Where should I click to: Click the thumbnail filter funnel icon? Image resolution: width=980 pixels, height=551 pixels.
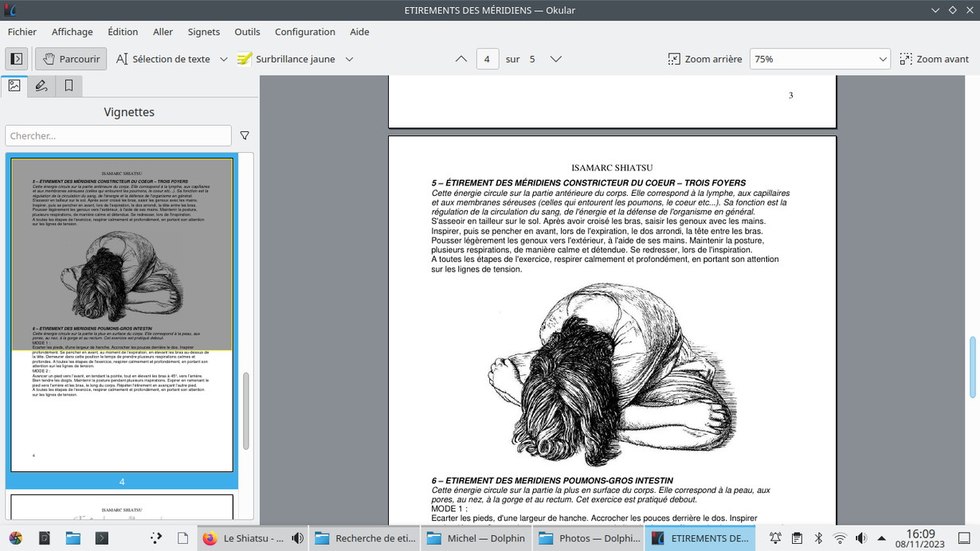point(245,136)
